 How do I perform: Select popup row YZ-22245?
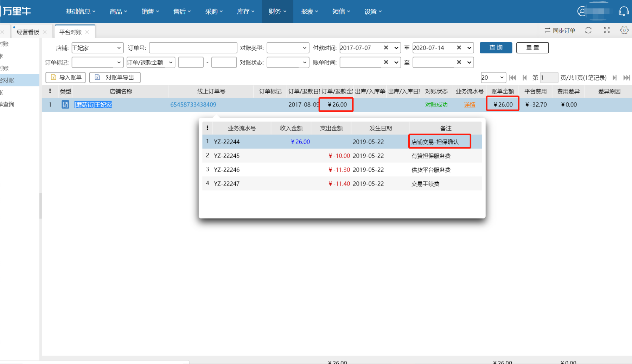342,156
